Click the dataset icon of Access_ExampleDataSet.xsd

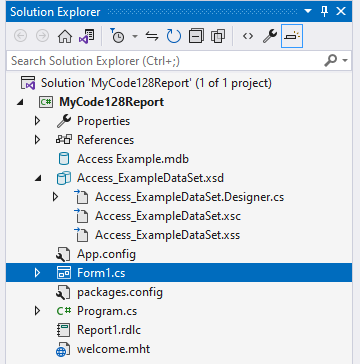click(x=63, y=178)
